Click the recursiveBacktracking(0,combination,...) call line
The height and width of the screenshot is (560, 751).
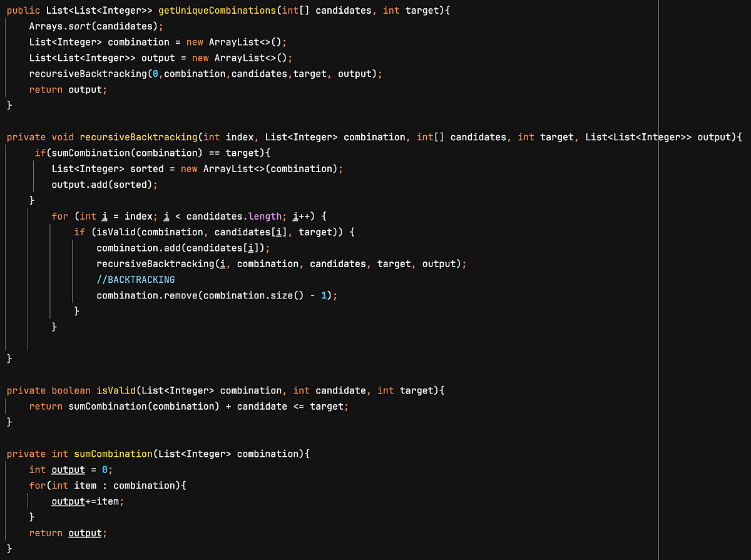click(x=205, y=73)
